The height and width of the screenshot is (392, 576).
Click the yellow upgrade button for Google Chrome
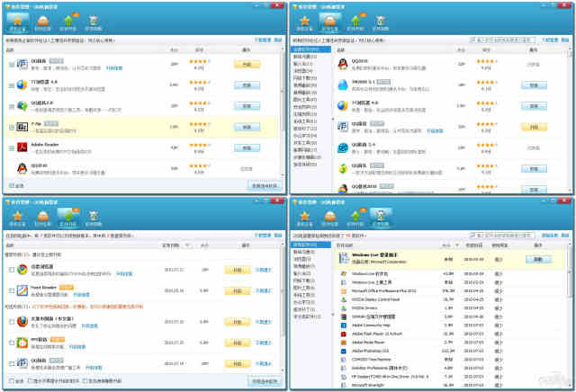coord(238,270)
